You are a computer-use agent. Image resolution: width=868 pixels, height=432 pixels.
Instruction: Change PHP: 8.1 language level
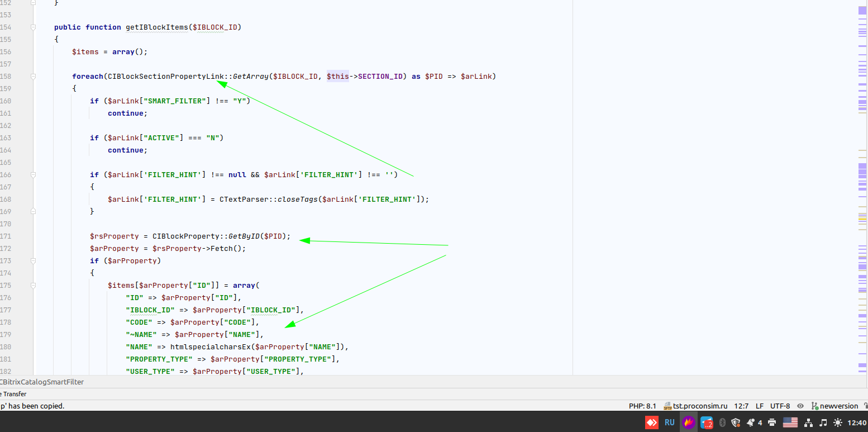642,406
